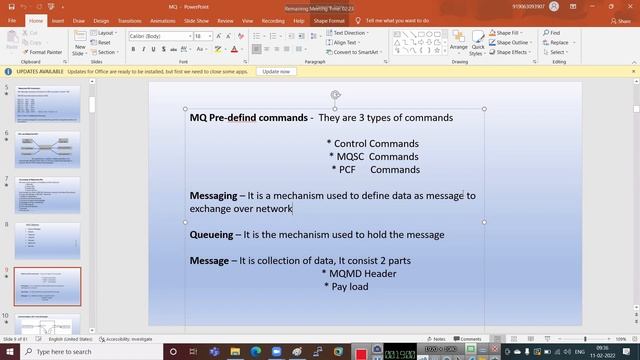This screenshot has height=360, width=640.
Task: Open the Shape Outline dropdown
Action: (510, 42)
